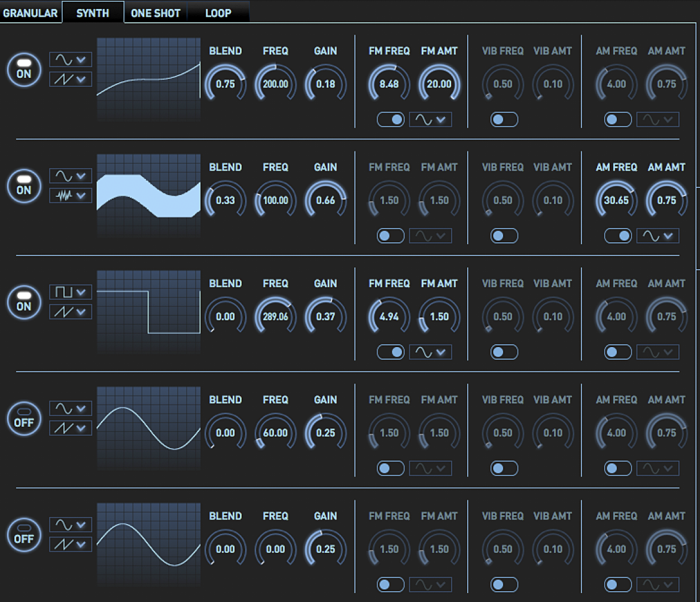Open third oscillator square waveform dropdown

click(71, 292)
